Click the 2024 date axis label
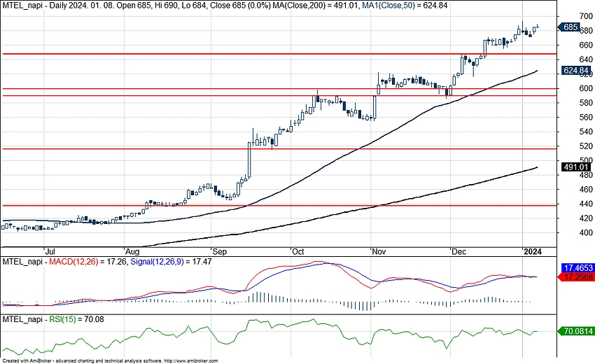The height and width of the screenshot is (364, 595). click(533, 251)
